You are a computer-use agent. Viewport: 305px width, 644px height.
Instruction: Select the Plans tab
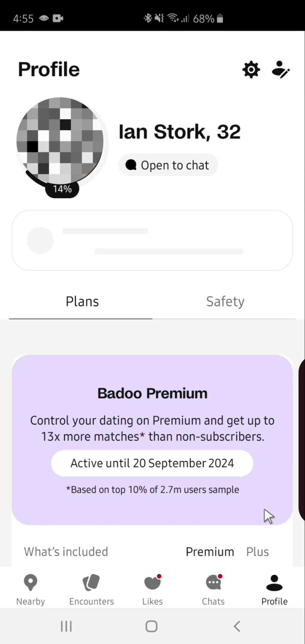pos(82,301)
